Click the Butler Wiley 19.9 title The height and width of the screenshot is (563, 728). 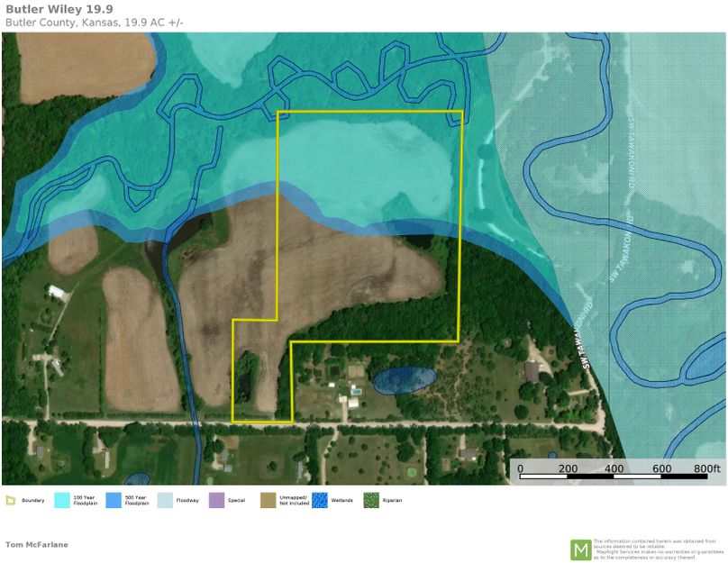59,12
